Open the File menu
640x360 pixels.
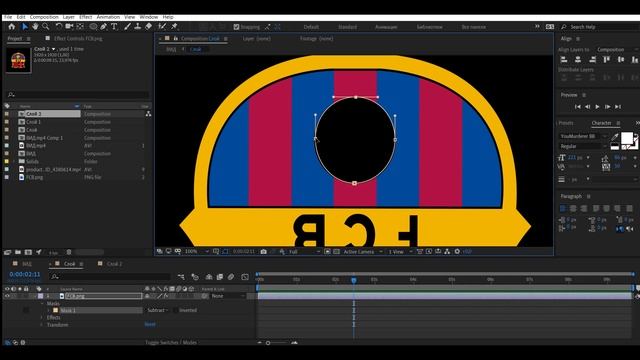click(x=8, y=17)
